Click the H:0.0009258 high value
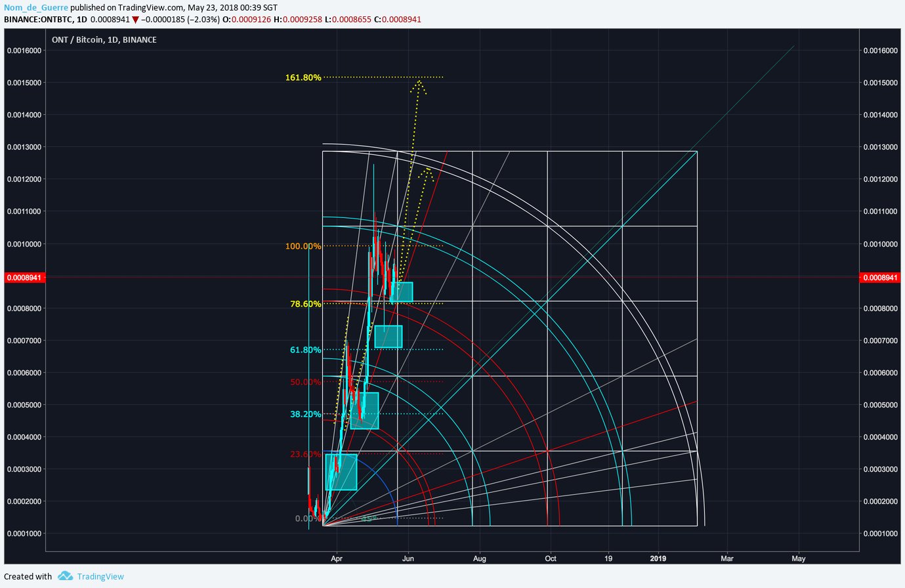The width and height of the screenshot is (905, 588). coord(298,20)
